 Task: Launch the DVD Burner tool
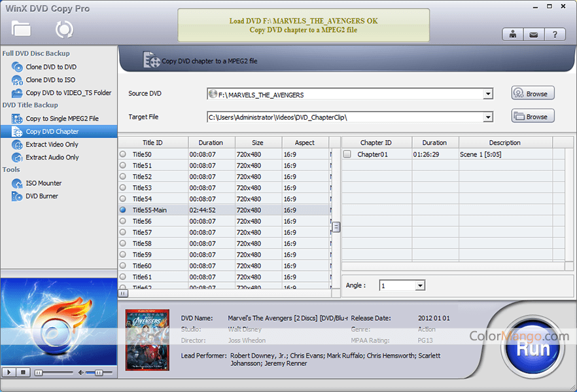[42, 196]
